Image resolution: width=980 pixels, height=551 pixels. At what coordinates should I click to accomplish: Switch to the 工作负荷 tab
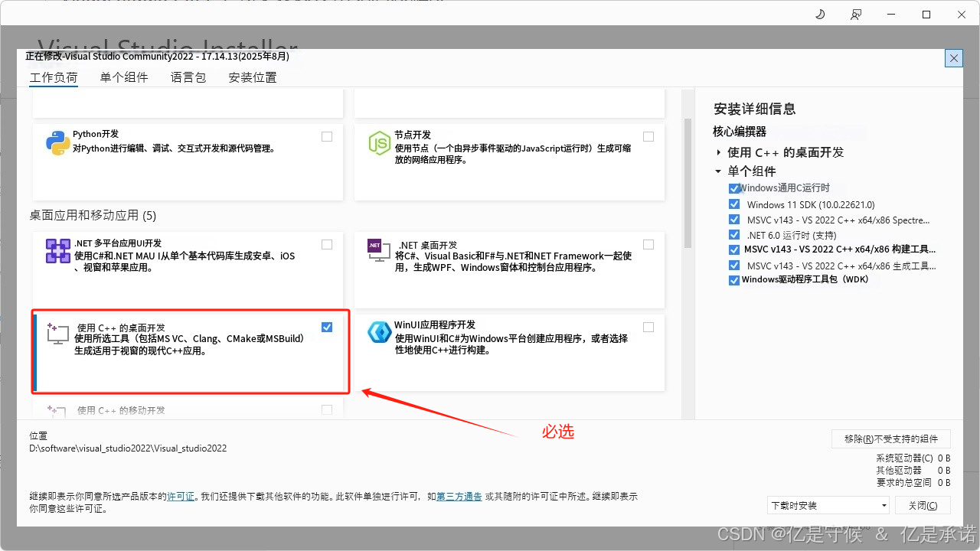coord(54,77)
